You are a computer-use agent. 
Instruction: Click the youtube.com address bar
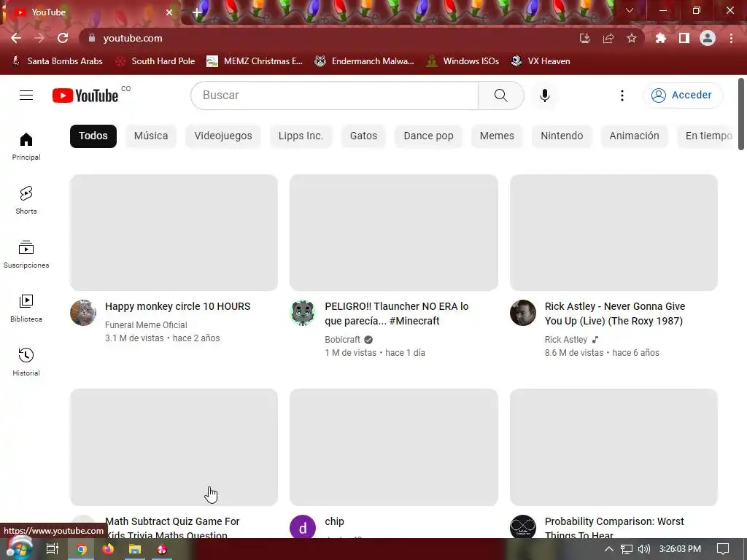(329, 38)
